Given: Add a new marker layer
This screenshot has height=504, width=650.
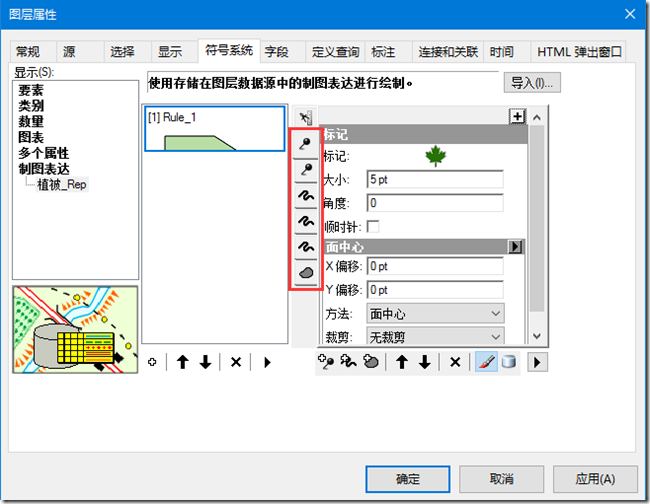Looking at the screenshot, I should tap(326, 362).
